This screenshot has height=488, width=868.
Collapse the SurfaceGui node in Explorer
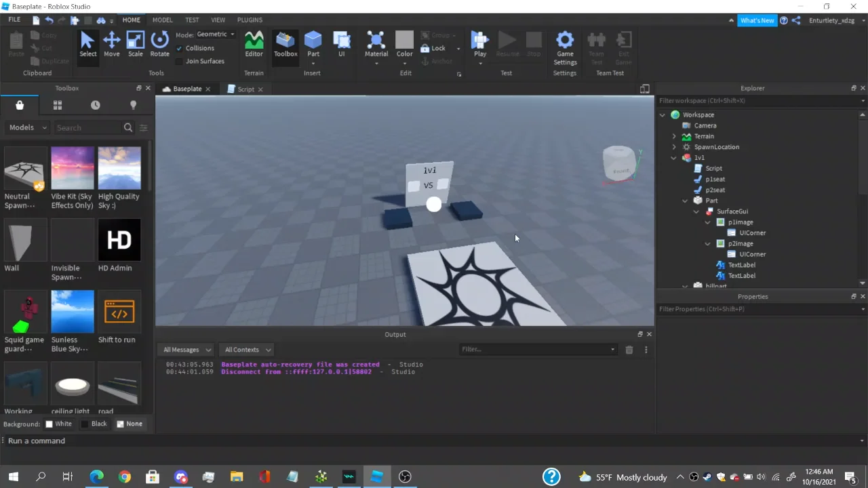click(696, 211)
